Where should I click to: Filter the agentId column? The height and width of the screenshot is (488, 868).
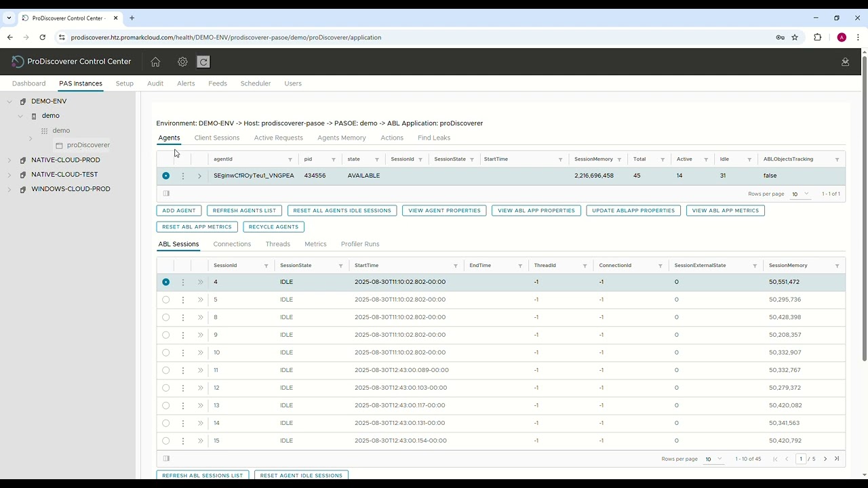pyautogui.click(x=290, y=159)
